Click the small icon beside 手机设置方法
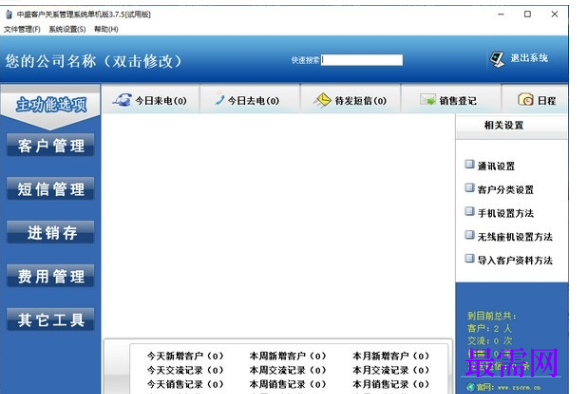Viewport: 577px width, 394px height. [469, 211]
